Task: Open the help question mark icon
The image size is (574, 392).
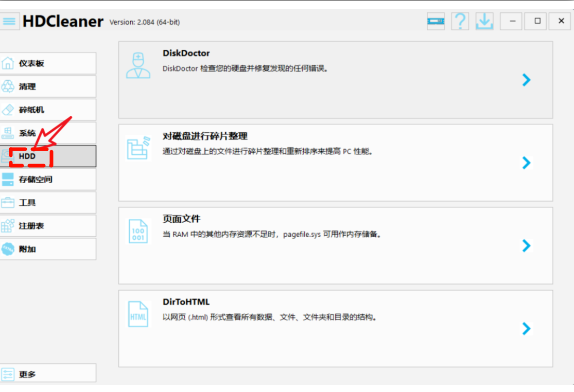Action: [x=460, y=21]
